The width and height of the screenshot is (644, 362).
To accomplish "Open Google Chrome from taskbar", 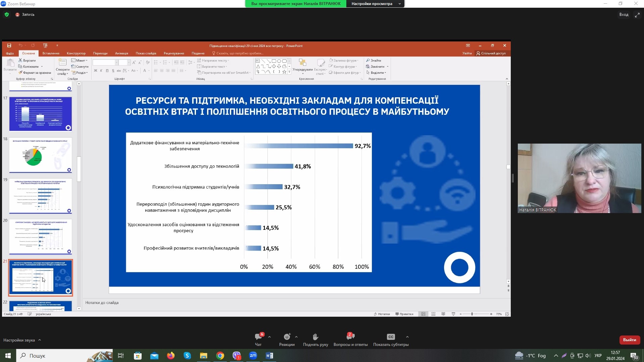I will click(x=220, y=356).
